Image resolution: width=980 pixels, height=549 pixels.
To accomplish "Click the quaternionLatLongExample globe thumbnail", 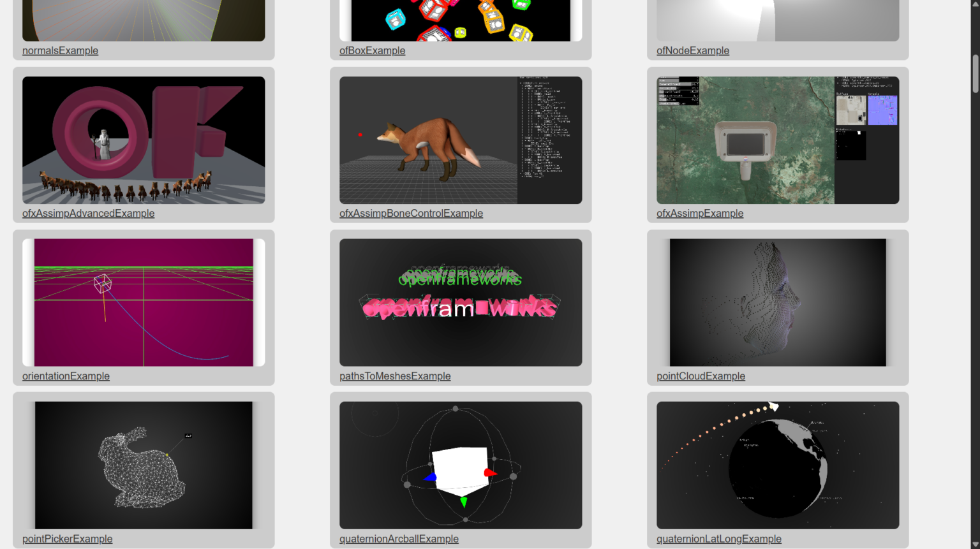I will click(x=778, y=465).
